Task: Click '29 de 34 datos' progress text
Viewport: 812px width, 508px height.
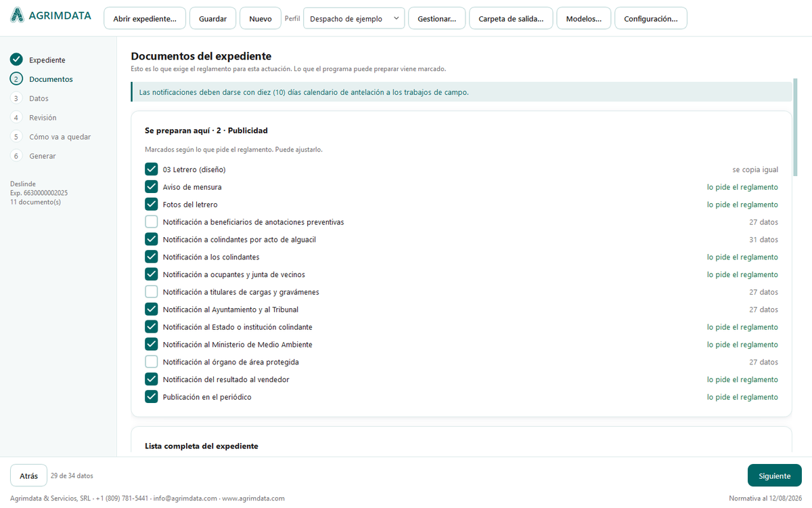Action: tap(72, 475)
